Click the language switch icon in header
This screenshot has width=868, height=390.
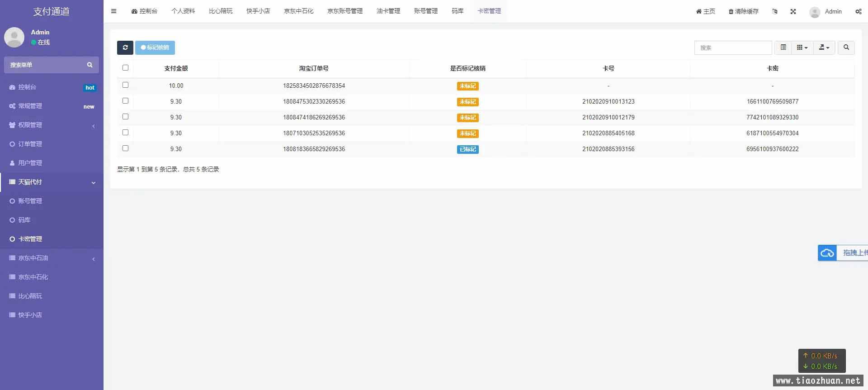point(775,11)
